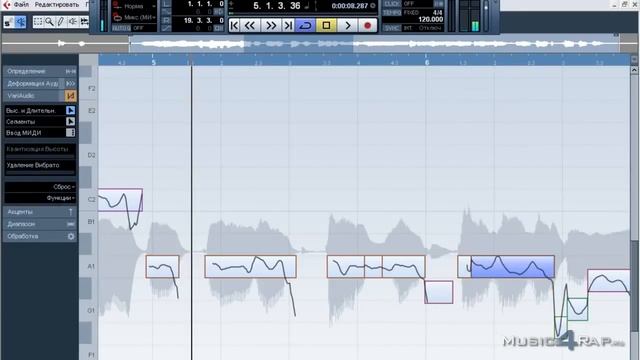Click the vertical scrollbar up arrow
This screenshot has width=640, height=360.
(x=634, y=70)
